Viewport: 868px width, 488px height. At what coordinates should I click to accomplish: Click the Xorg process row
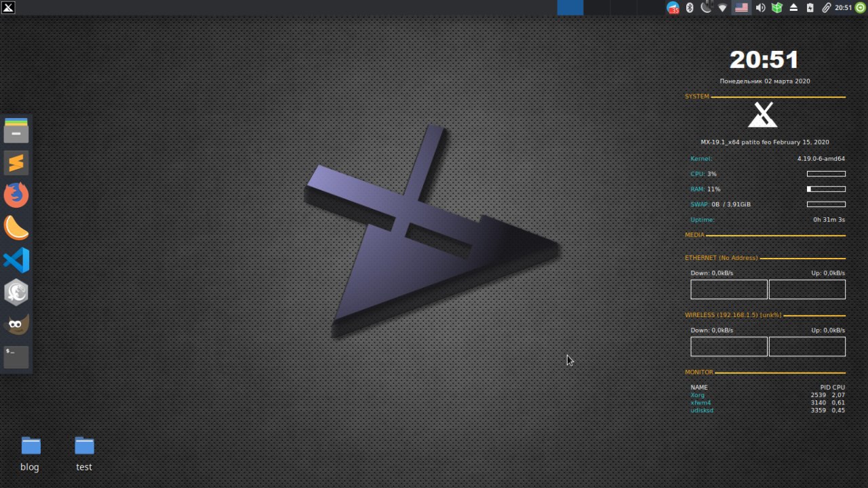click(x=768, y=395)
